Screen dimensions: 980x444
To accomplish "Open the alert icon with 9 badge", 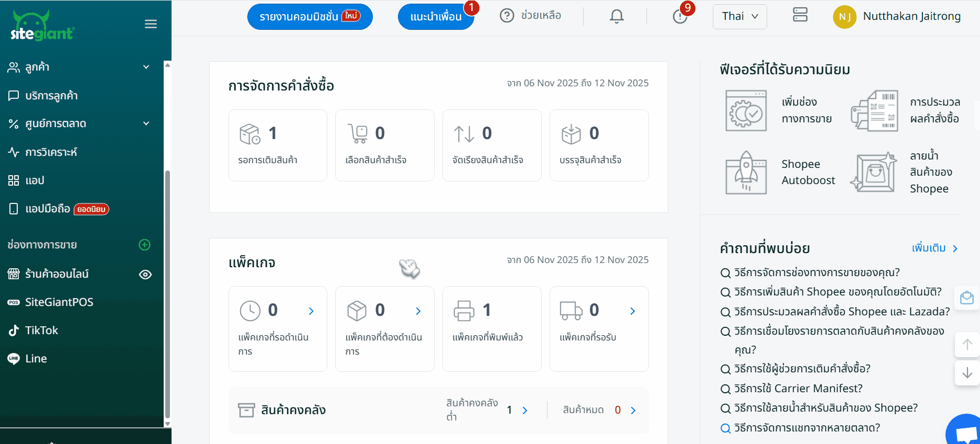I will click(680, 16).
